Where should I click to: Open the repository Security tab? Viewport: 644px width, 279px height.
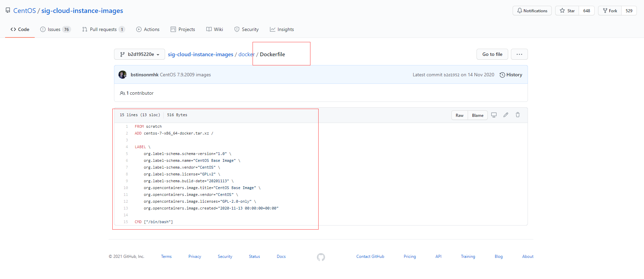click(246, 29)
